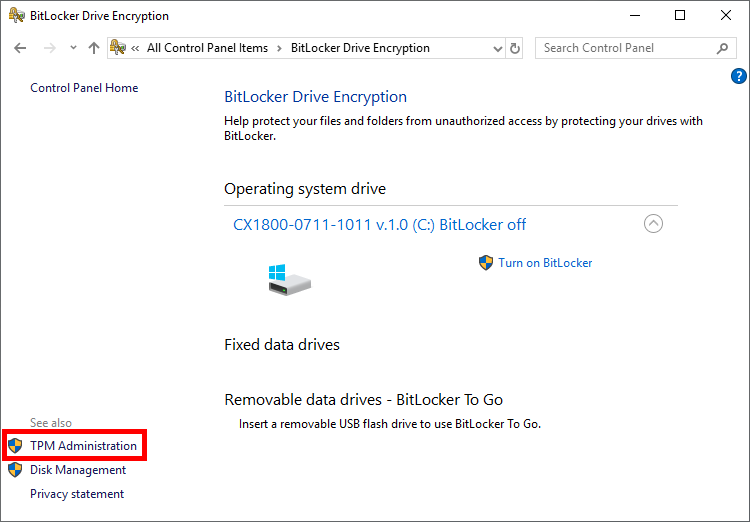
Task: Open the recent locations dropdown arrow
Action: pyautogui.click(x=73, y=48)
